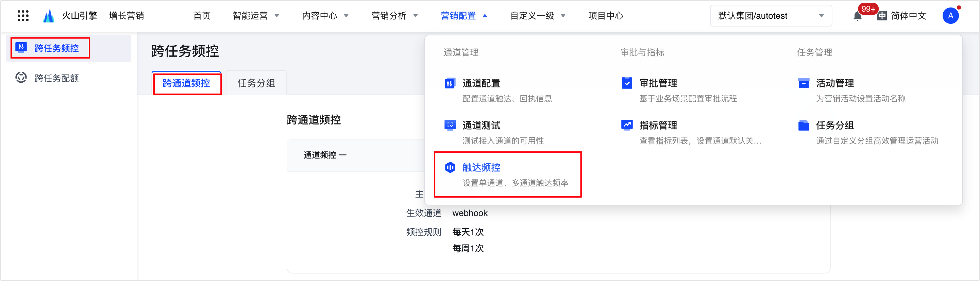Click the 任务分组 folder icon
The height and width of the screenshot is (281, 980).
coord(804,125)
